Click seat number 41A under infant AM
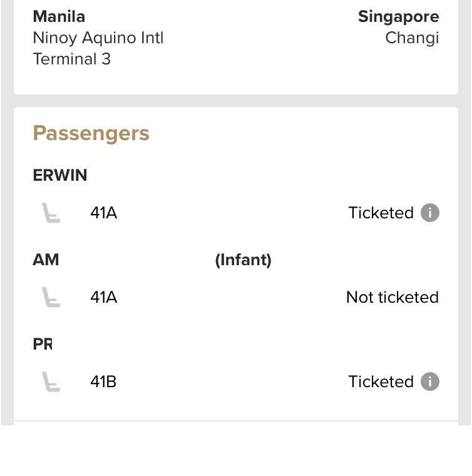The image size is (472, 476). pos(103,297)
